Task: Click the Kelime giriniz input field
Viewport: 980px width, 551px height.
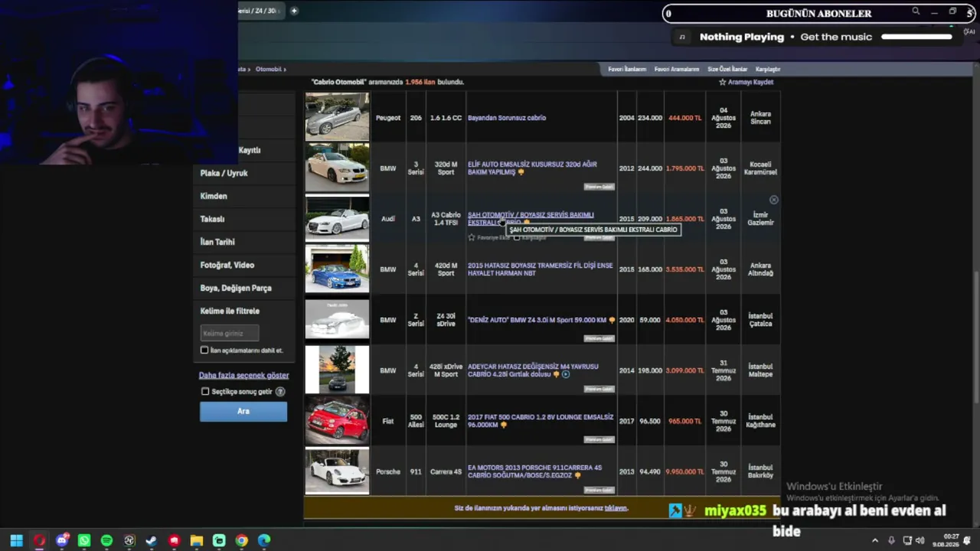Action: tap(230, 333)
